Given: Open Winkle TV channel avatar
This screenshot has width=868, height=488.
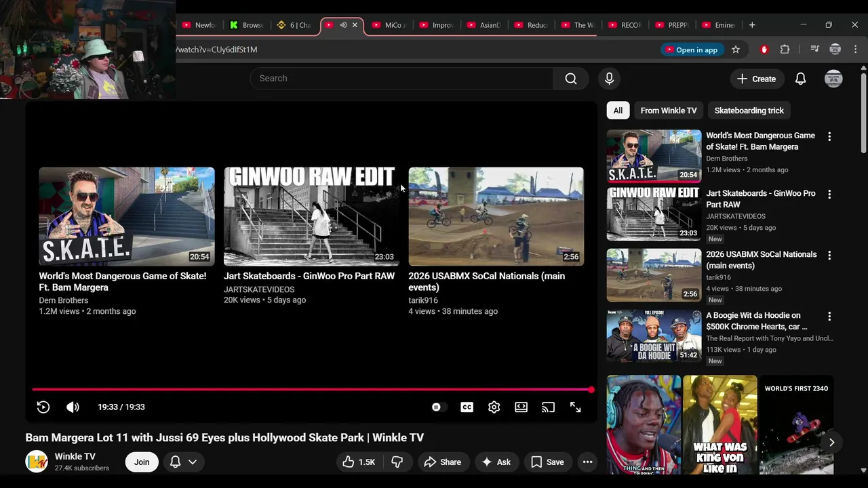Looking at the screenshot, I should click(37, 462).
